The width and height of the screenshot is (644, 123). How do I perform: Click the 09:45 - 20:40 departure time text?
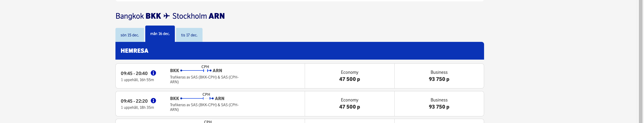pyautogui.click(x=134, y=73)
